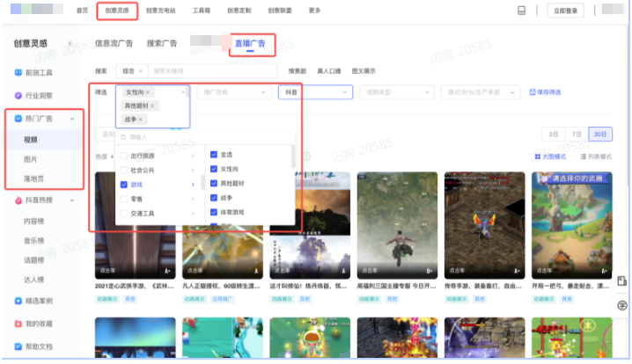The height and width of the screenshot is (364, 632).
Task: Open 创意充电站 in the top navigation
Action: point(160,11)
